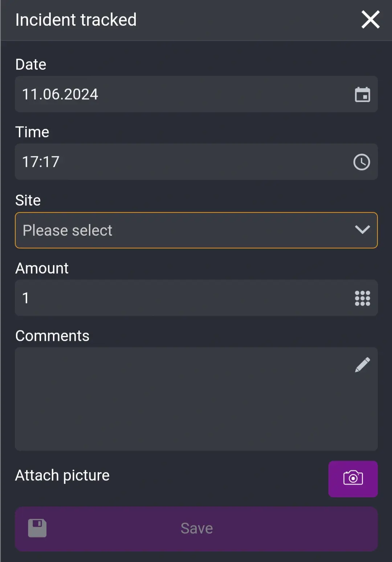The image size is (392, 562).
Task: Click the chevron arrow on the Site selector
Action: click(x=362, y=230)
